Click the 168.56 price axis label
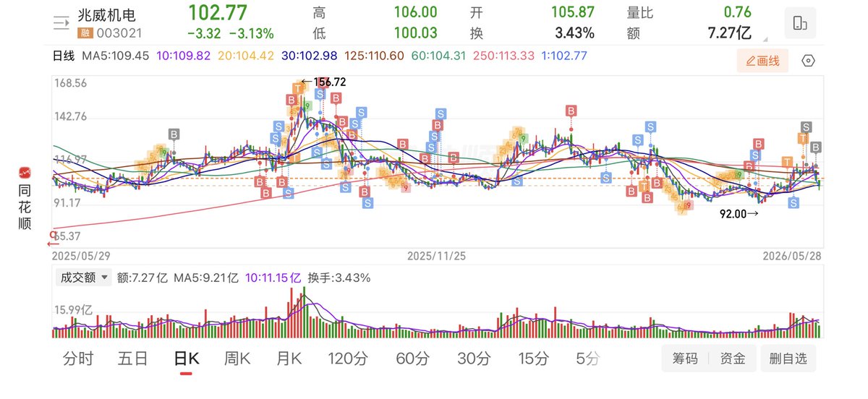Screen dimensions: 868x399 pyautogui.click(x=70, y=83)
